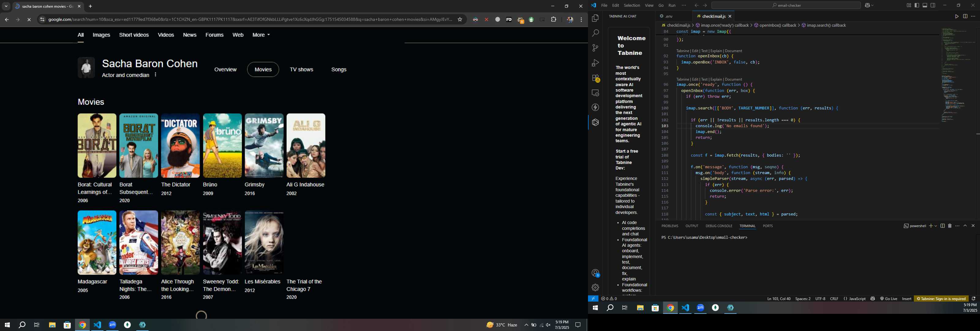The height and width of the screenshot is (331, 980).
Task: Open Run and Debug view in VS Code
Action: [x=595, y=63]
